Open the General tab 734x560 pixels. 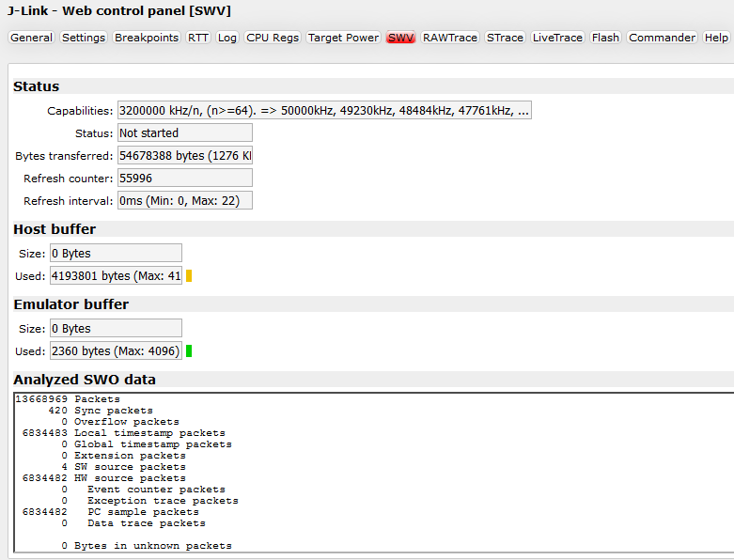click(31, 38)
